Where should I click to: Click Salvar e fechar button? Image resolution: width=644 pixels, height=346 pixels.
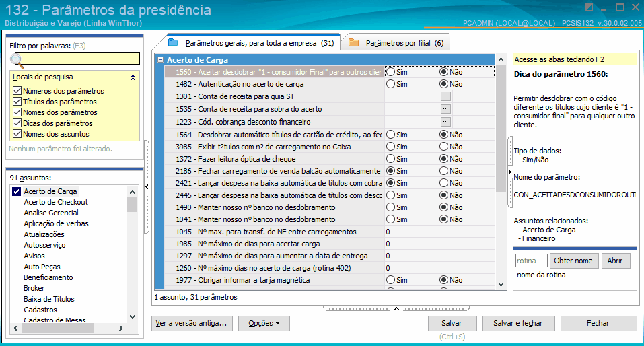click(x=518, y=323)
